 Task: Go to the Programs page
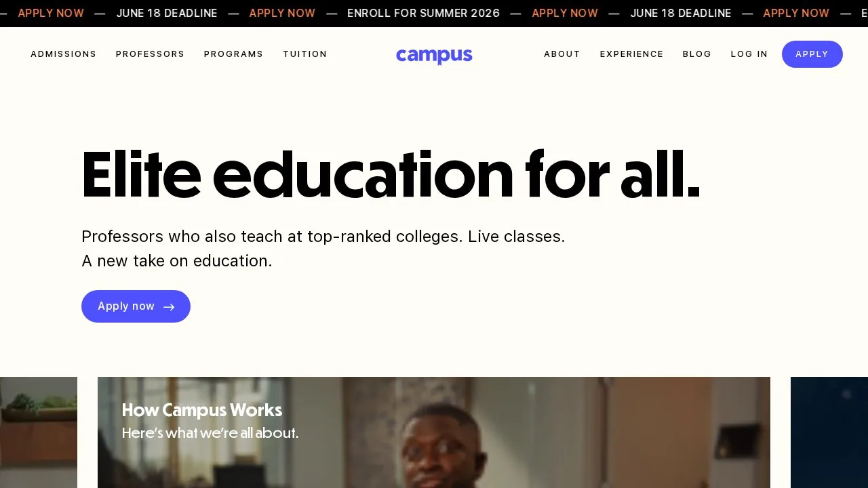pos(233,54)
